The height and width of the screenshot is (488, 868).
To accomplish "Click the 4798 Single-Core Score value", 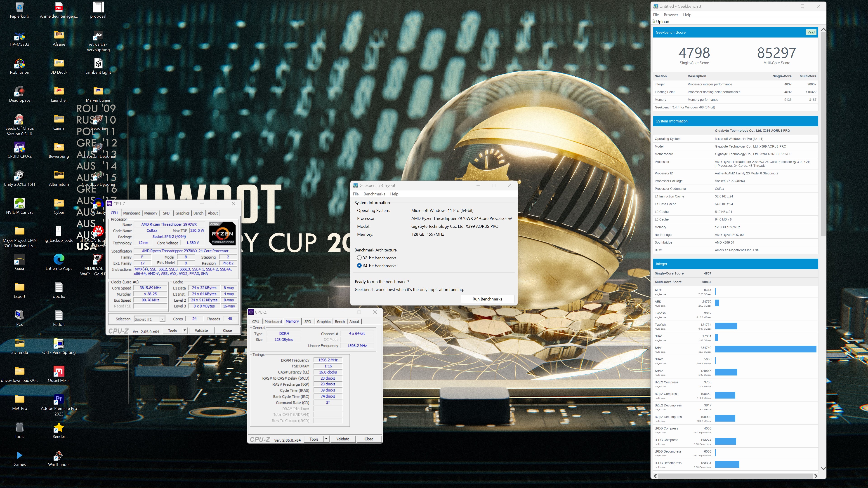I will tap(694, 53).
